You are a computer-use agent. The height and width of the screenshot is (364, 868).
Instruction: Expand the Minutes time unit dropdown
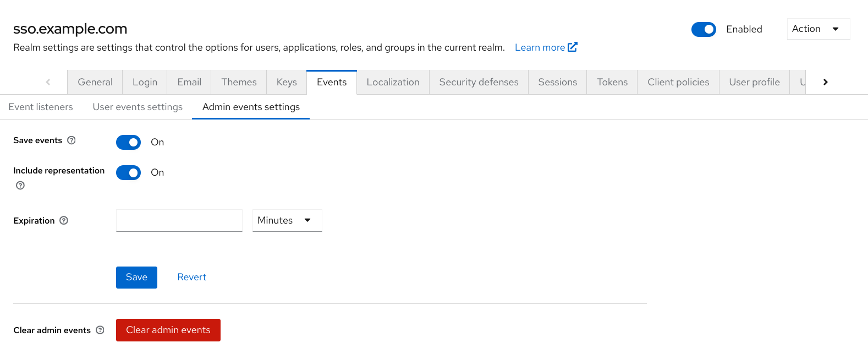tap(287, 220)
